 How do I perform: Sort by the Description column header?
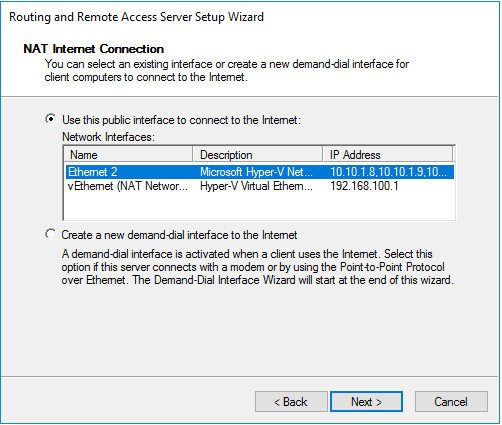click(x=258, y=155)
